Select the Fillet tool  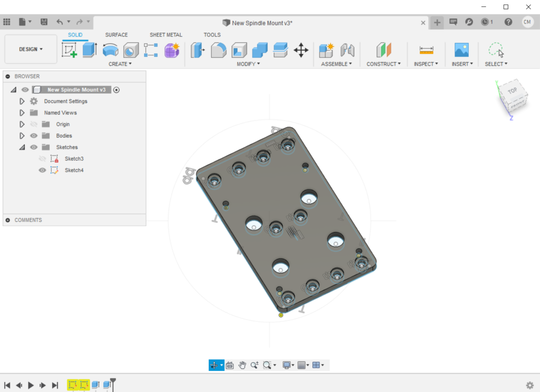[x=218, y=50]
